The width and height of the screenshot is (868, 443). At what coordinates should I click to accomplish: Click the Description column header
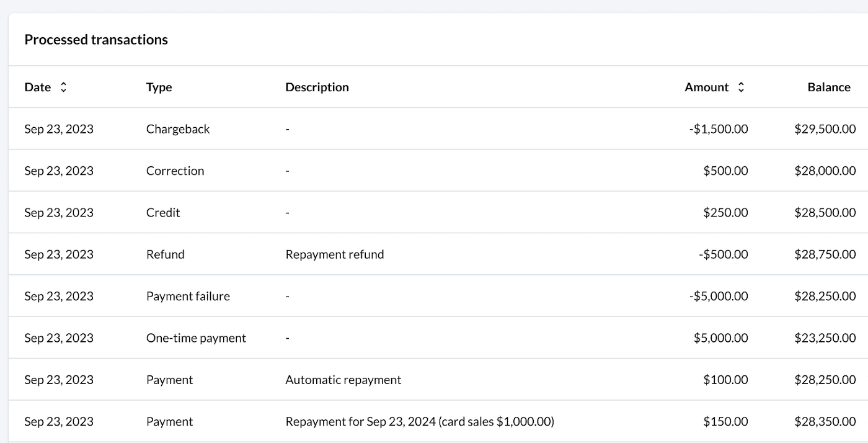point(317,87)
